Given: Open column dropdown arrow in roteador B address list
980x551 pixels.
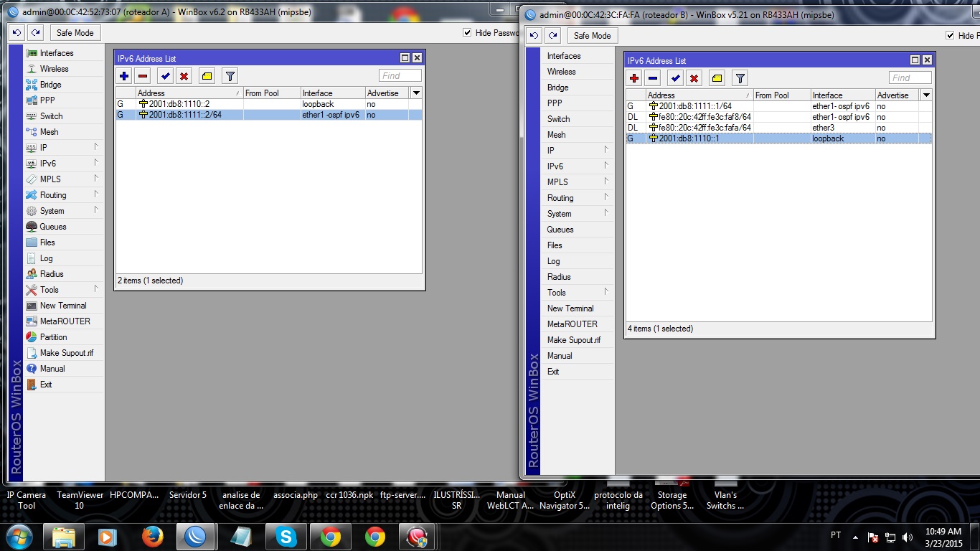Looking at the screenshot, I should point(926,95).
